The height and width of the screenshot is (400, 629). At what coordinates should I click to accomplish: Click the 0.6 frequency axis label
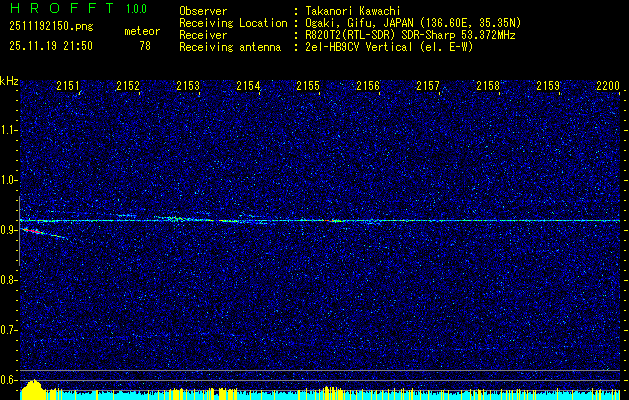[9, 380]
